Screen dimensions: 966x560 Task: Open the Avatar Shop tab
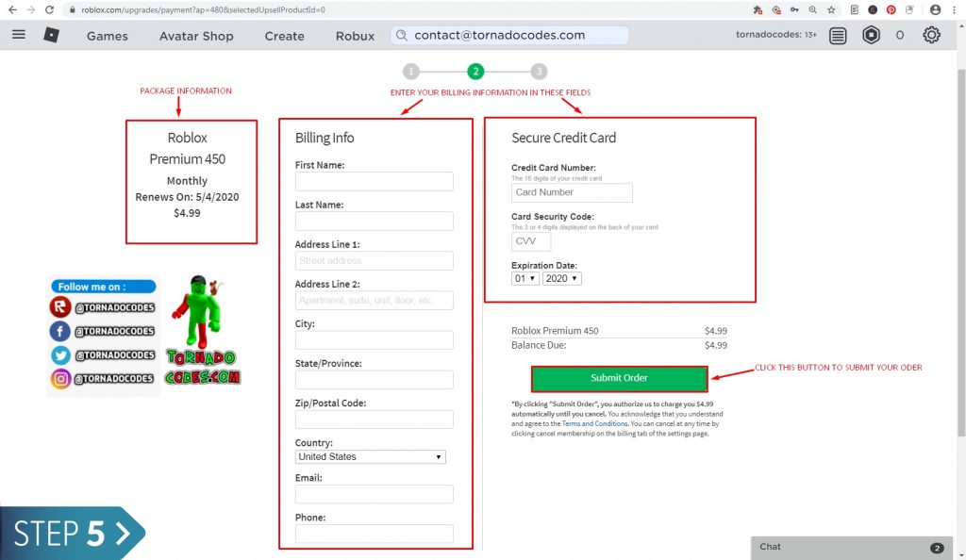pos(196,36)
